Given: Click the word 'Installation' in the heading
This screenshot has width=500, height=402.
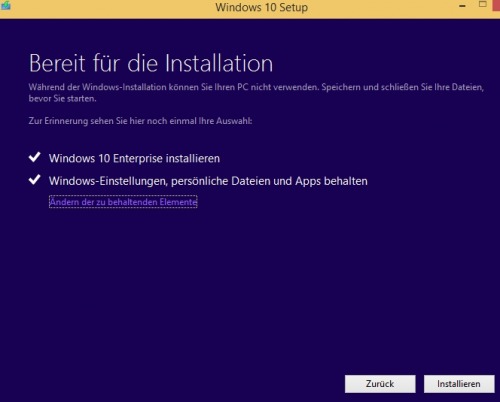Looking at the screenshot, I should coord(219,63).
